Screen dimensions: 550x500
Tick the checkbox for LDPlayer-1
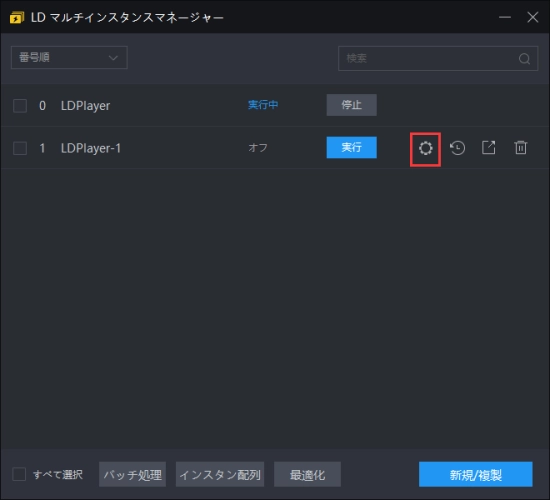click(20, 148)
